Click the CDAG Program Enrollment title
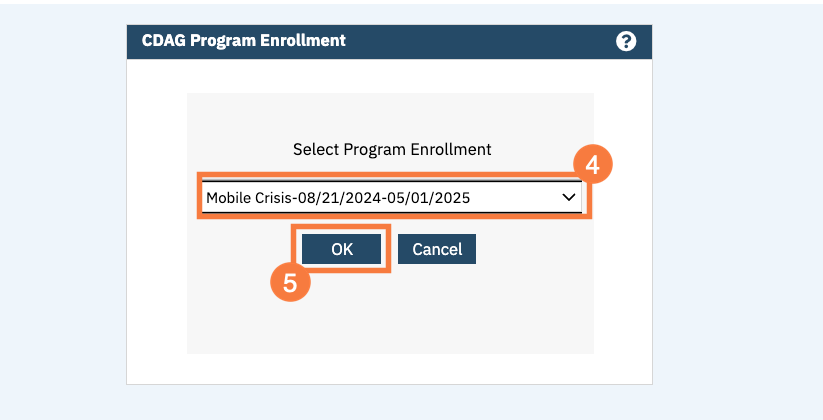Image resolution: width=823 pixels, height=420 pixels. pyautogui.click(x=243, y=41)
